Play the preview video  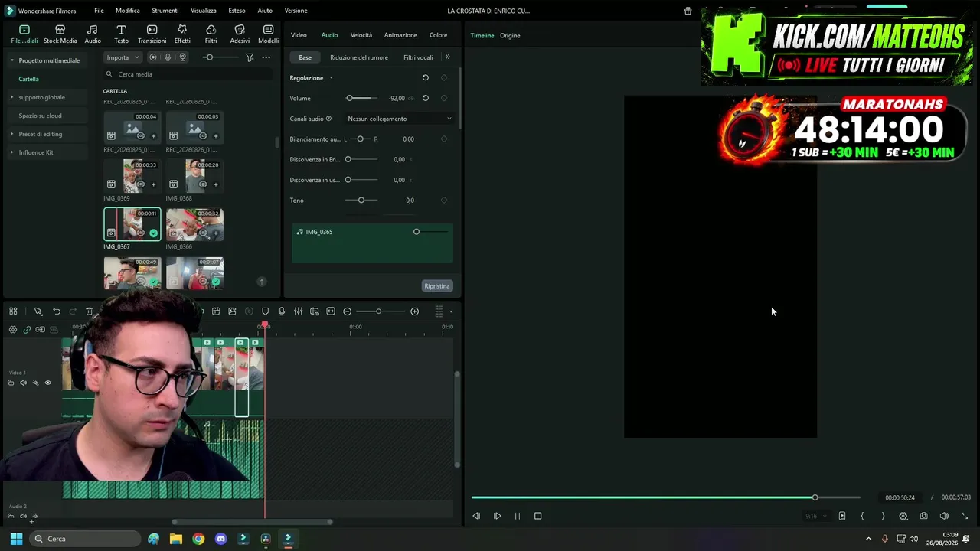coord(497,516)
